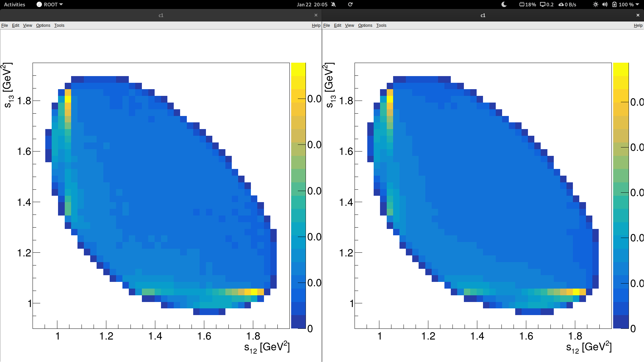The width and height of the screenshot is (644, 362).
Task: Click the s12 [GeV2] axis title on right plot
Action: (589, 347)
